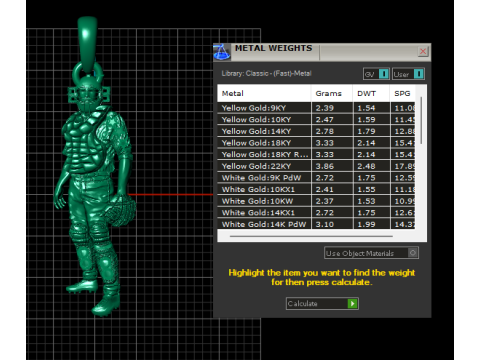Image resolution: width=480 pixels, height=360 pixels.
Task: Click the horizontal scrollbar below the table
Action: pyautogui.click(x=311, y=236)
